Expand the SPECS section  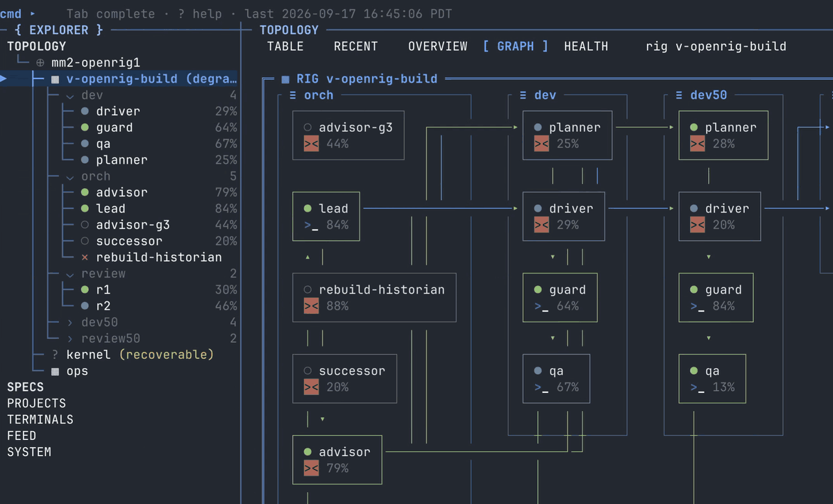coord(26,387)
